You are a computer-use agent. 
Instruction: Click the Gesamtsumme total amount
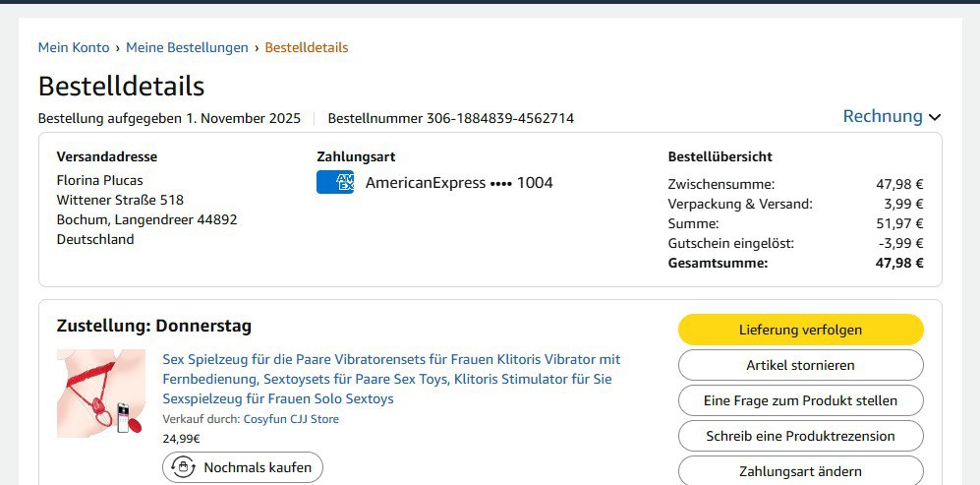(899, 263)
